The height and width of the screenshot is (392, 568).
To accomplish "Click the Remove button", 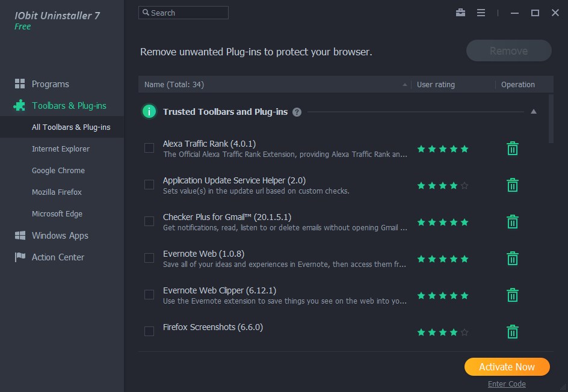I will click(x=508, y=51).
